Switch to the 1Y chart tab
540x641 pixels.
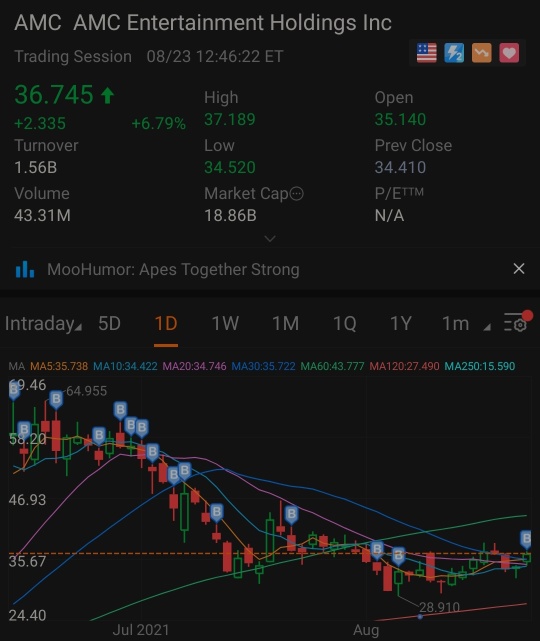[x=401, y=323]
